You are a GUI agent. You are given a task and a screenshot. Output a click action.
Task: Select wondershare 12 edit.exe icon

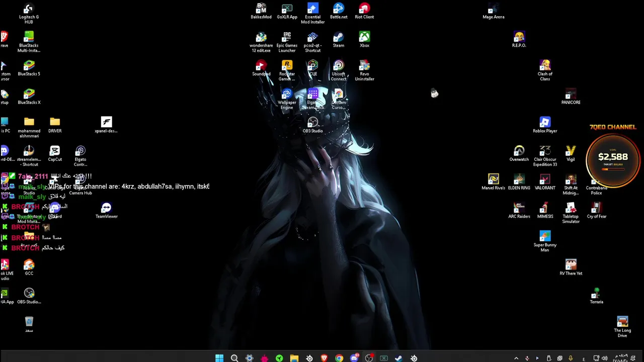pos(261,42)
